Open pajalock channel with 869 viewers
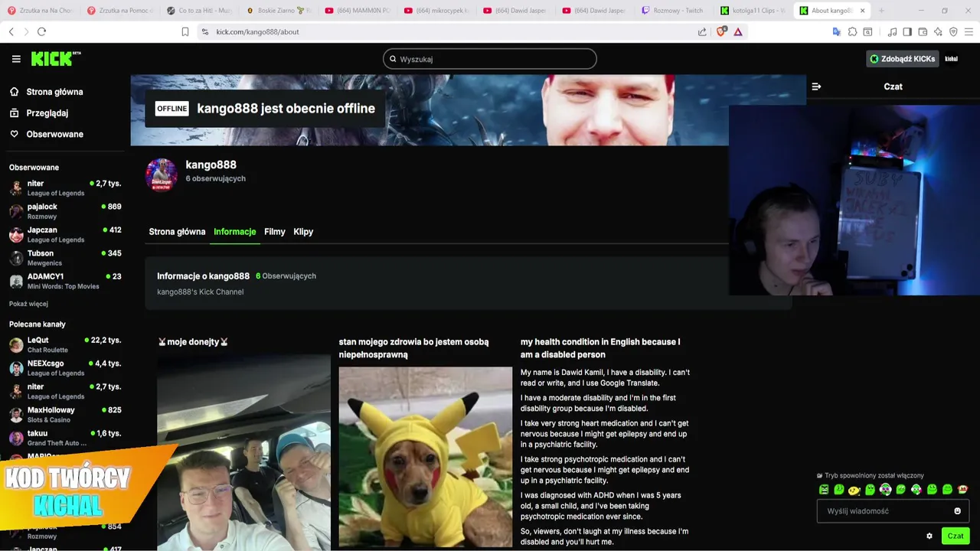The image size is (980, 551). pos(65,211)
